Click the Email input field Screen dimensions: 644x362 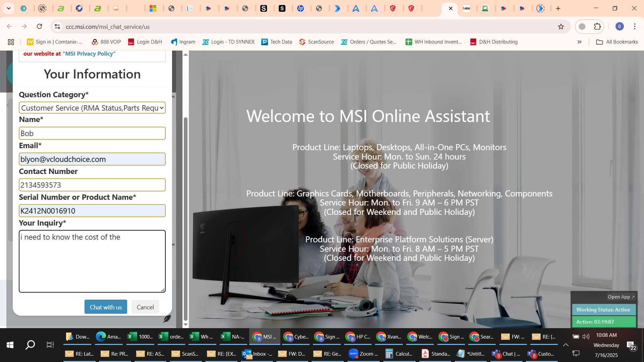(92, 159)
